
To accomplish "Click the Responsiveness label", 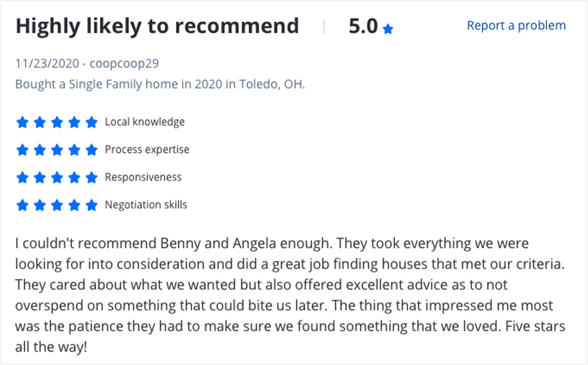I will coord(143,177).
